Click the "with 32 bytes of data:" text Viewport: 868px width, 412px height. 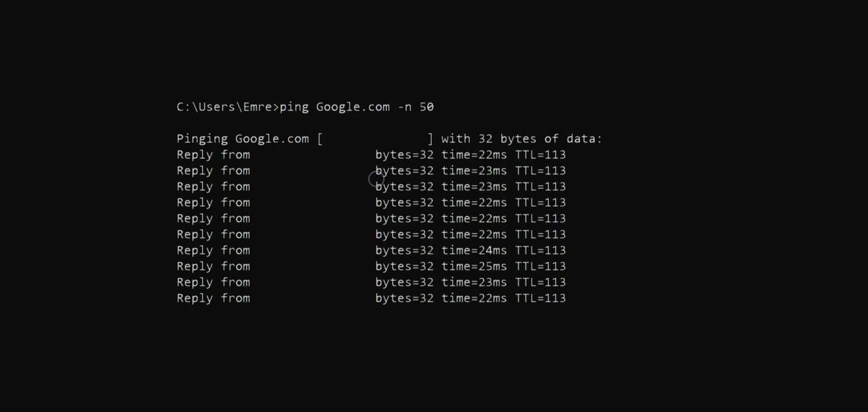coord(522,138)
